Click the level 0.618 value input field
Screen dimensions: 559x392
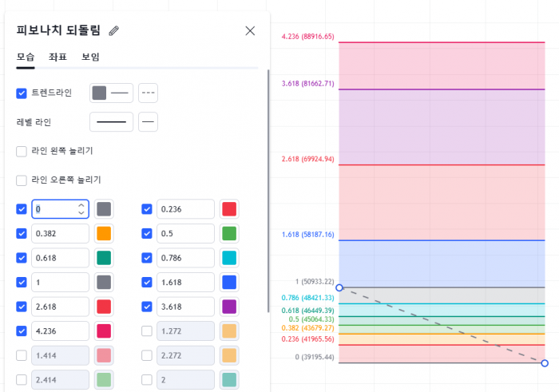click(59, 258)
